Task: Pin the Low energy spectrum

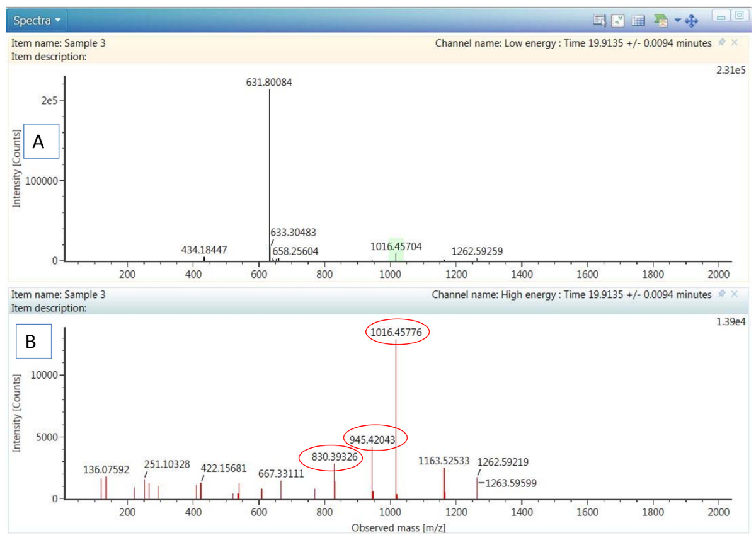Action: [x=721, y=43]
